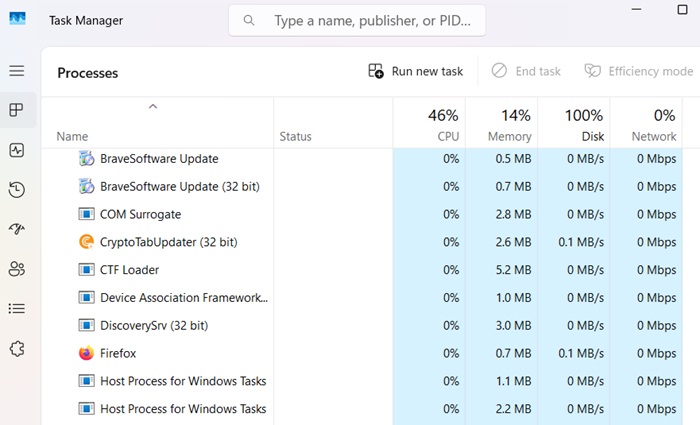Image resolution: width=700 pixels, height=425 pixels.
Task: Type-in search box for name, publisher, or PID
Action: [x=357, y=21]
